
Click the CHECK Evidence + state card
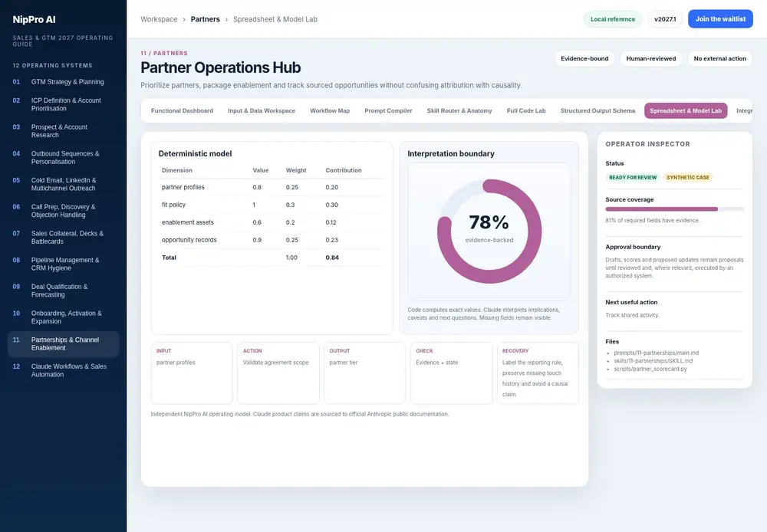pos(452,373)
